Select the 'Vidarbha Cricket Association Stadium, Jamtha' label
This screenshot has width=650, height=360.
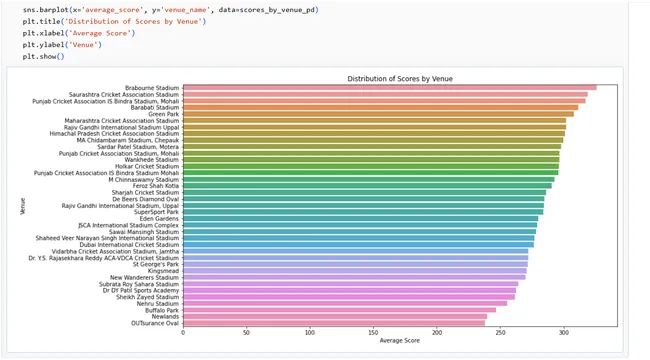click(115, 251)
